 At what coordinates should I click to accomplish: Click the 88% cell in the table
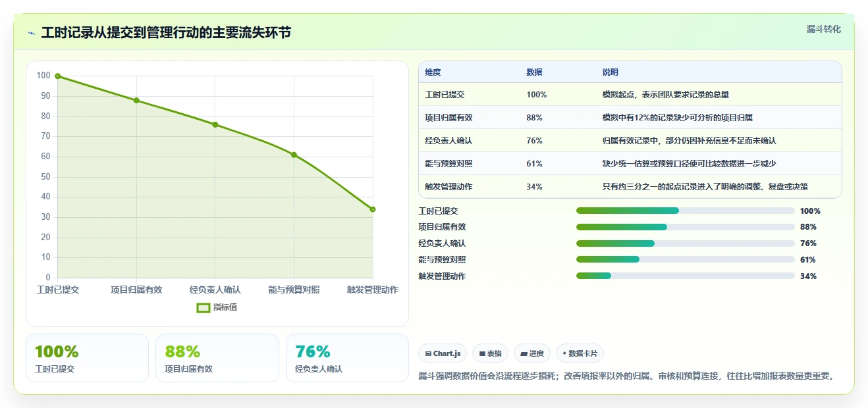point(535,118)
